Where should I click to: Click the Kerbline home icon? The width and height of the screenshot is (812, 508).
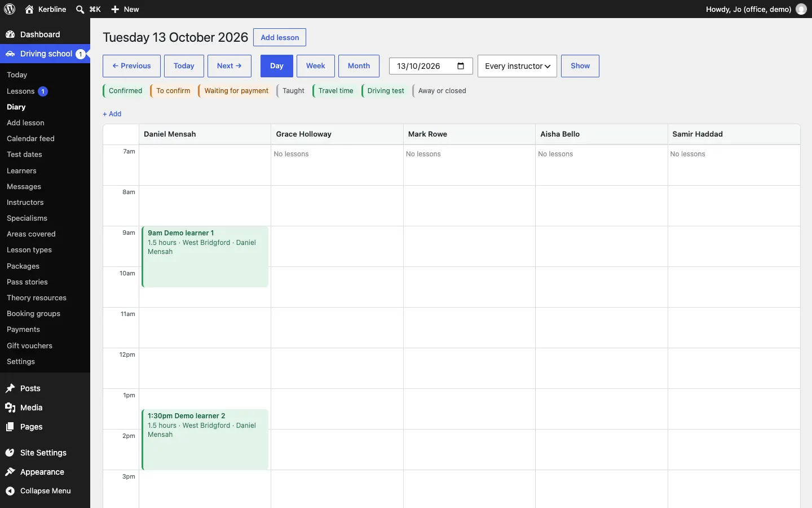tap(29, 9)
